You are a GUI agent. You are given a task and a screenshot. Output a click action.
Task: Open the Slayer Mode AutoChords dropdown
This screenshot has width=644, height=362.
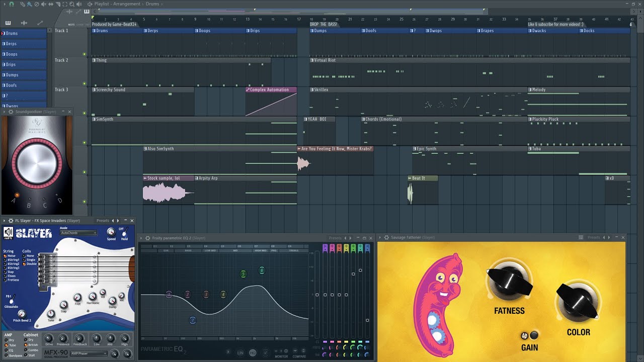[x=78, y=233]
